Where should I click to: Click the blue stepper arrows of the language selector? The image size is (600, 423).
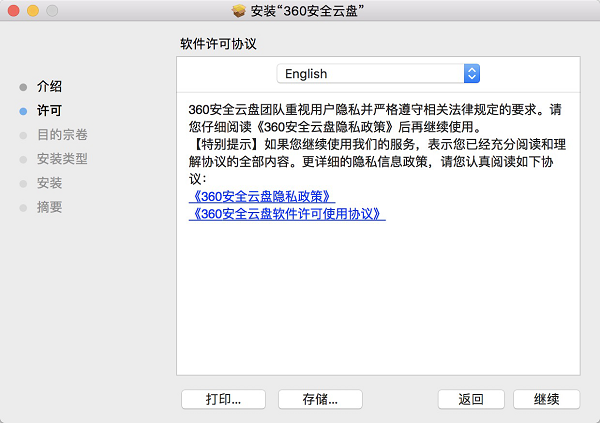[x=472, y=73]
